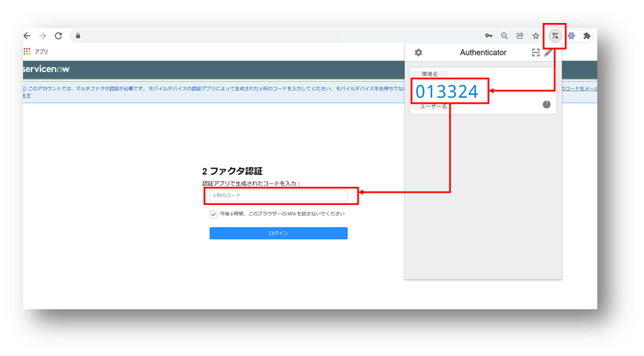Copy the code 013324 in Authenticator

point(447,91)
